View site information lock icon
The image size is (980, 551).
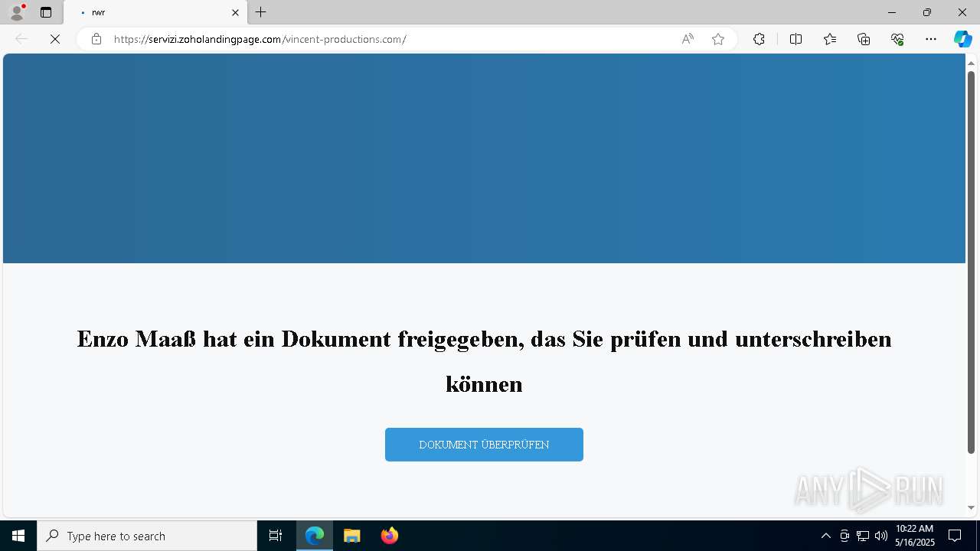(x=96, y=39)
